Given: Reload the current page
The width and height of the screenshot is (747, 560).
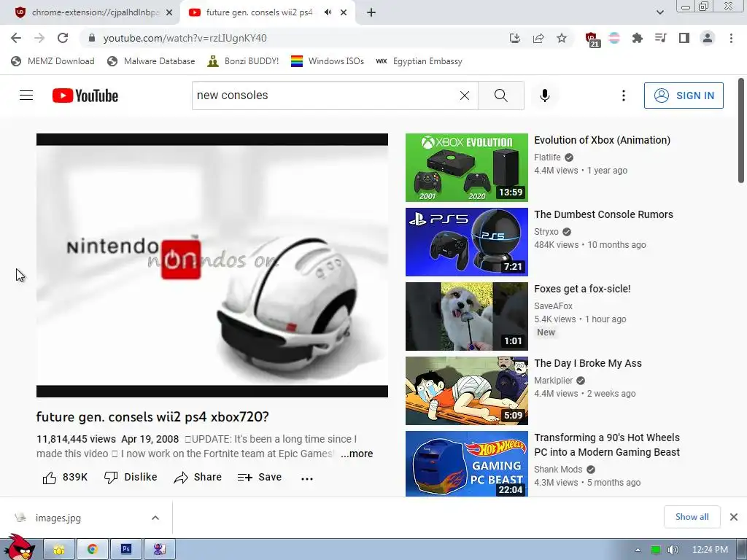Looking at the screenshot, I should pos(63,38).
